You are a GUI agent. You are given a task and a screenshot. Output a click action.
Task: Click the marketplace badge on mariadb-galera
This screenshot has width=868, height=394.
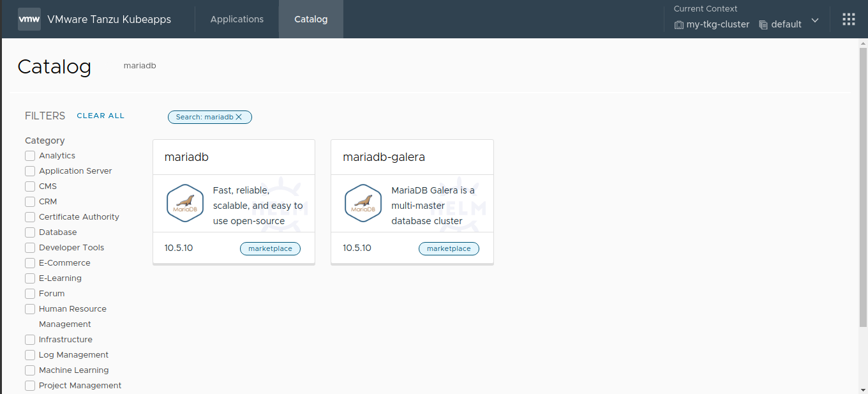point(449,248)
